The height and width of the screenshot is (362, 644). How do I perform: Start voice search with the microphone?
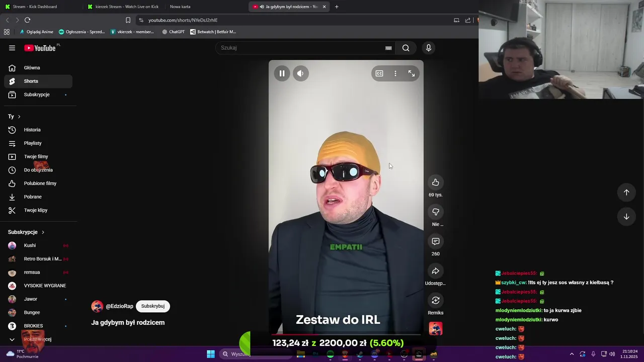click(x=429, y=48)
